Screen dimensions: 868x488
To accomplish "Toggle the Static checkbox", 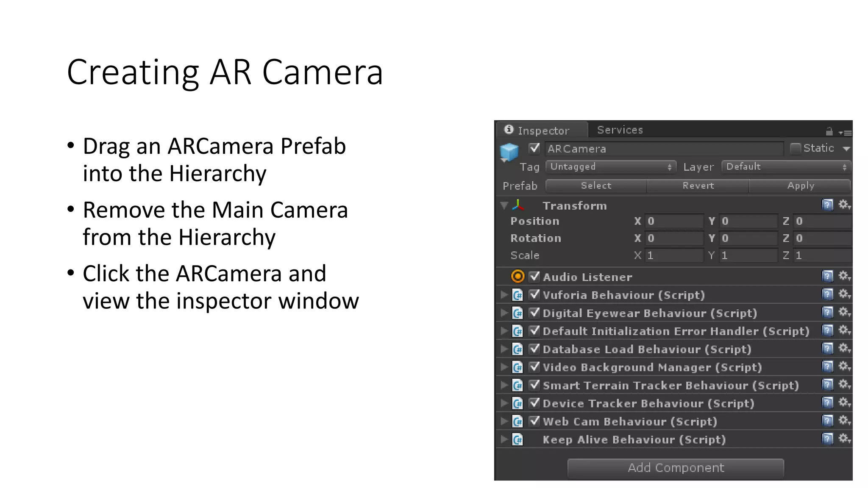I will (796, 148).
